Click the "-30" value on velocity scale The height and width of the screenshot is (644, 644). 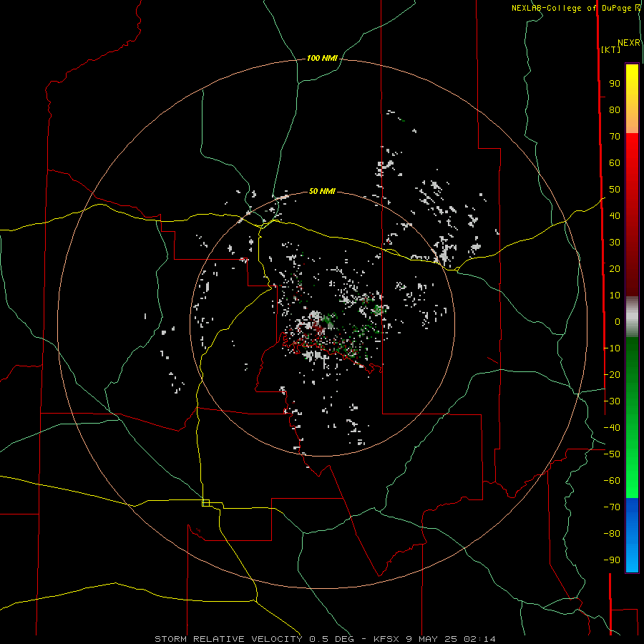point(612,401)
